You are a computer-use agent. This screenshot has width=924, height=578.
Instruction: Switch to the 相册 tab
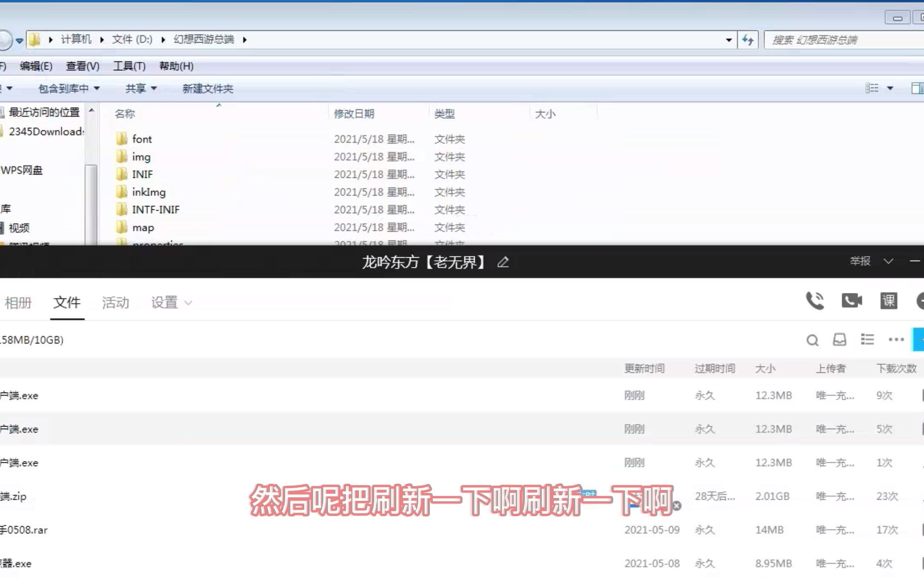tap(18, 303)
